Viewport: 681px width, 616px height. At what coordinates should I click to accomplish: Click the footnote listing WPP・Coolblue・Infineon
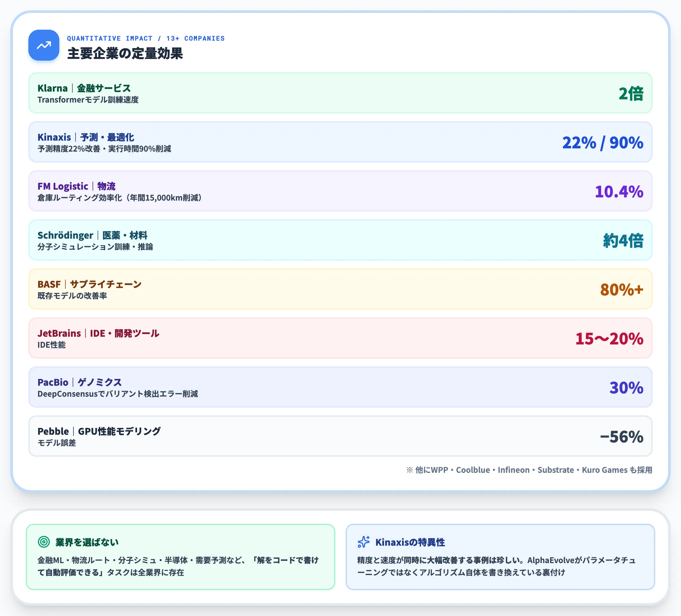529,470
